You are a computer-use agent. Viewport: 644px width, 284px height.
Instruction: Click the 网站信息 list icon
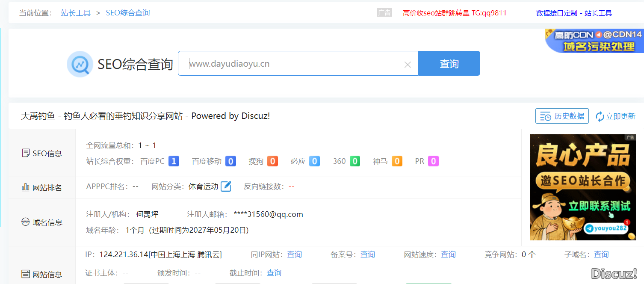point(26,274)
